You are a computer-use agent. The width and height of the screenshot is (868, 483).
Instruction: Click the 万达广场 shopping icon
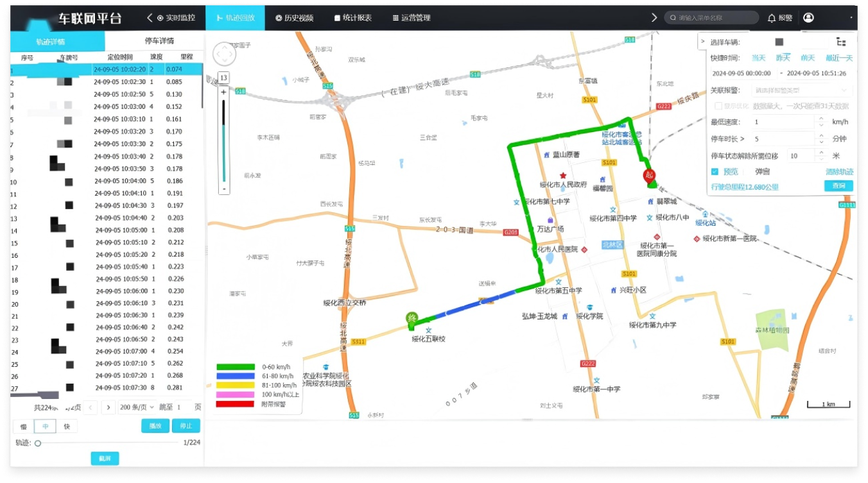point(551,220)
